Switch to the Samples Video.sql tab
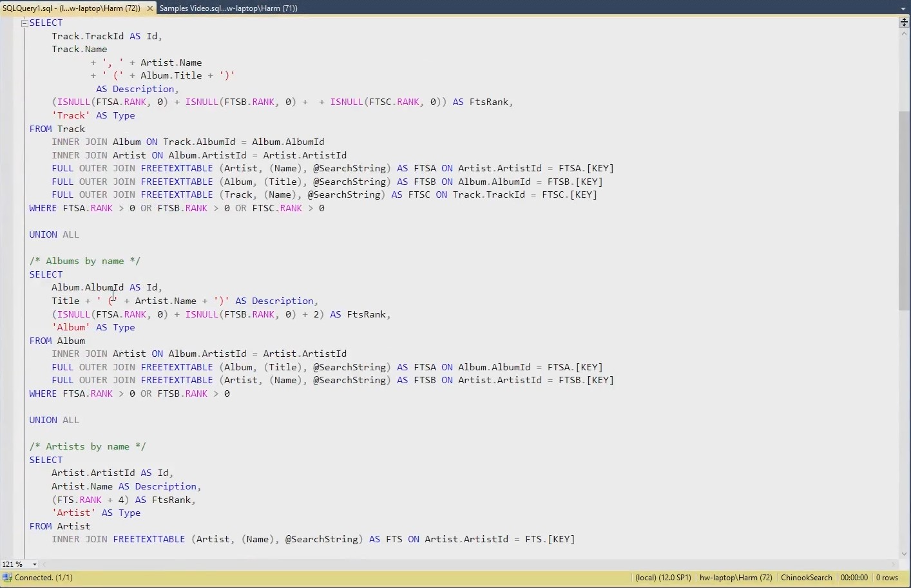The image size is (911, 588). click(228, 8)
